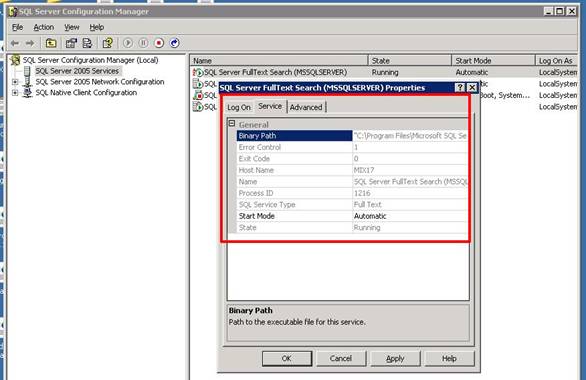Switch to the Log On tab

(x=239, y=108)
